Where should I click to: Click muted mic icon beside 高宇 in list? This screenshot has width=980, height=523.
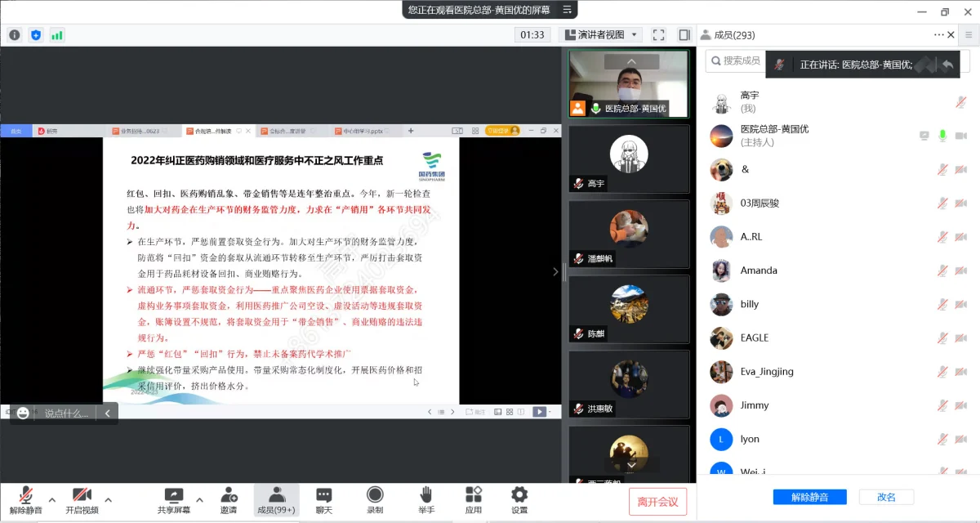point(961,102)
